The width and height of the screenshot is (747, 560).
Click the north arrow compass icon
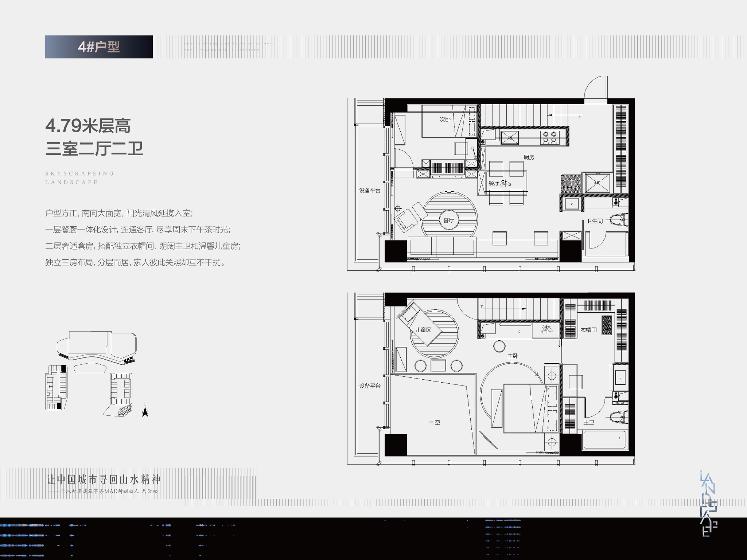[x=145, y=410]
